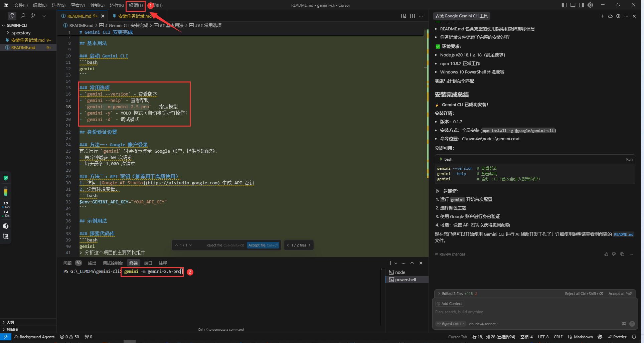Open README.md link in chat
The width and height of the screenshot is (644, 343).
pos(623,234)
